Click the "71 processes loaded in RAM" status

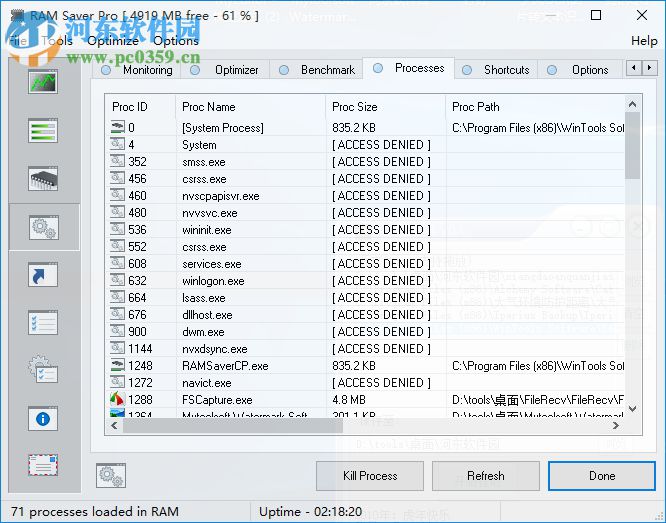(95, 512)
